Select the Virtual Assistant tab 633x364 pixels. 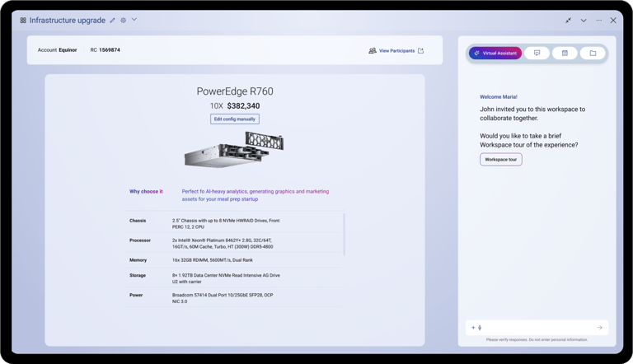(x=495, y=53)
